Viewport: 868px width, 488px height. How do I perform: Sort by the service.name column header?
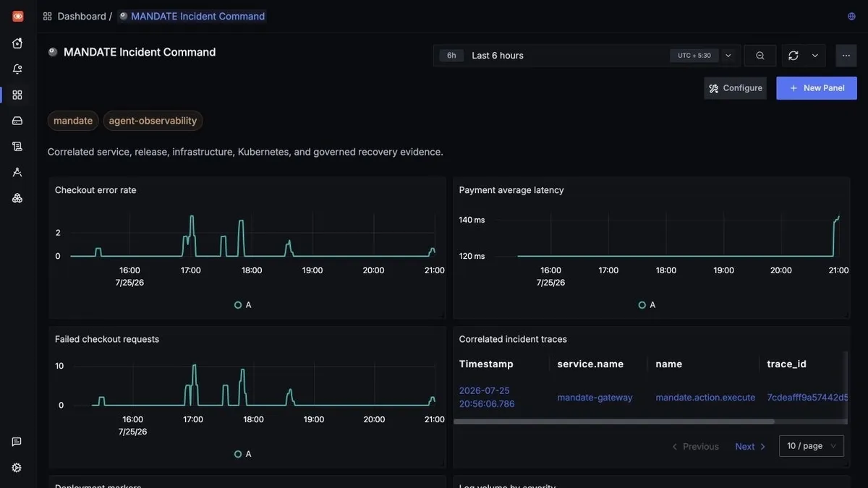(590, 364)
